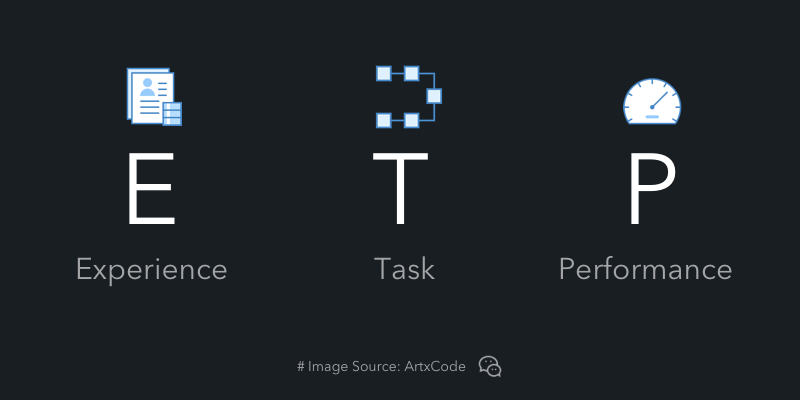Click the rightmost middle node of flowchart
Screen dimensions: 800x400
[x=434, y=96]
